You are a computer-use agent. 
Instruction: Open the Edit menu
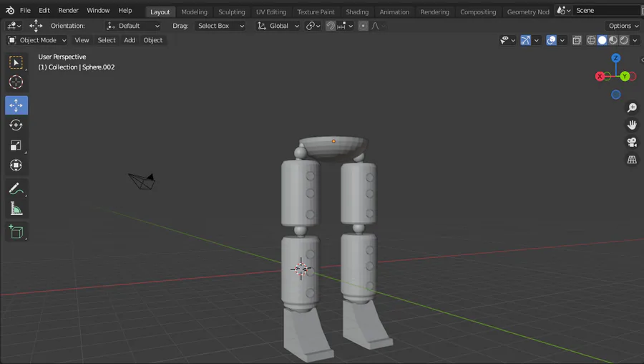(x=44, y=10)
